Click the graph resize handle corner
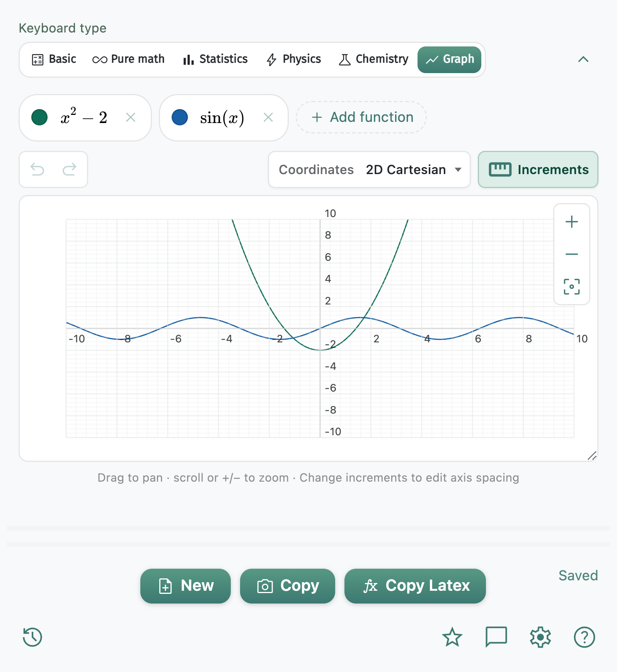The width and height of the screenshot is (617, 672). (x=592, y=456)
